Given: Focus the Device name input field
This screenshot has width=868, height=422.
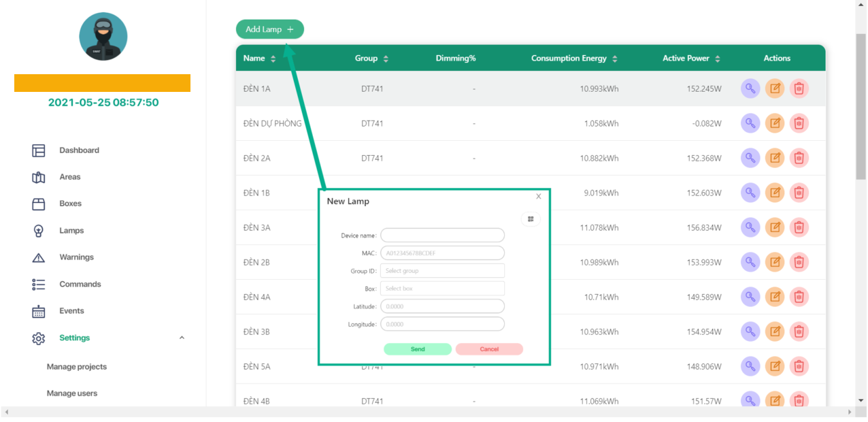Looking at the screenshot, I should click(442, 236).
